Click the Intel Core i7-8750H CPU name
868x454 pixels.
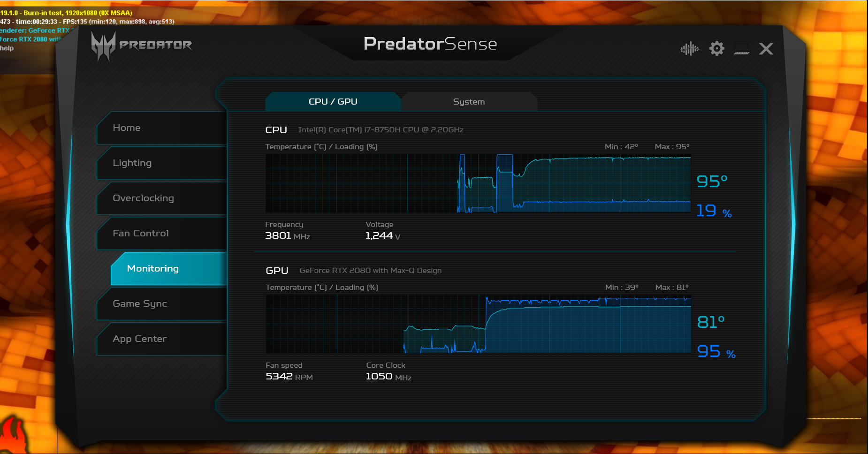tap(381, 130)
